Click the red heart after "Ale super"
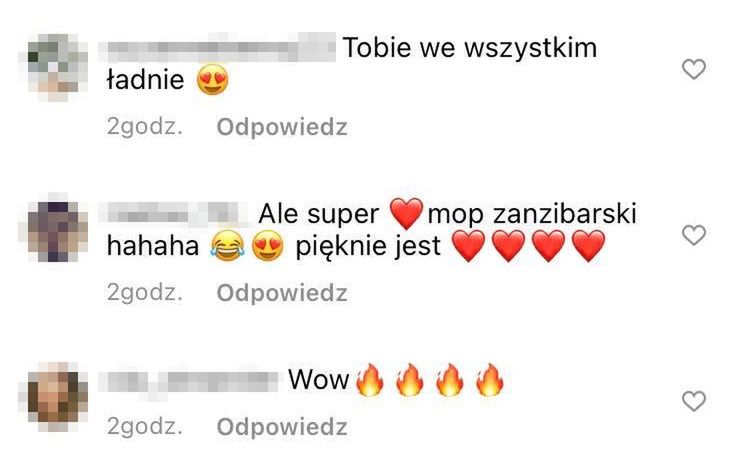The image size is (750, 470). pyautogui.click(x=407, y=214)
